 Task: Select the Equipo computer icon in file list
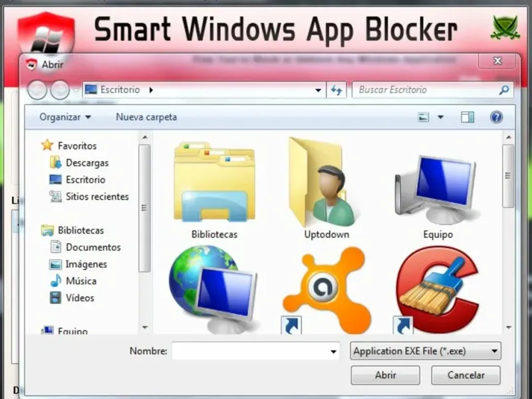click(x=437, y=190)
